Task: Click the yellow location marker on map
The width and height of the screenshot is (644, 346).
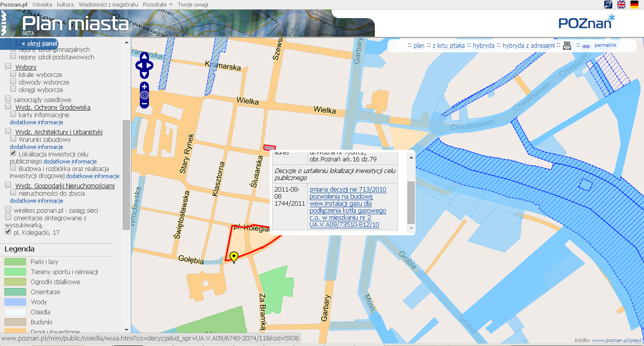Action: 233,257
